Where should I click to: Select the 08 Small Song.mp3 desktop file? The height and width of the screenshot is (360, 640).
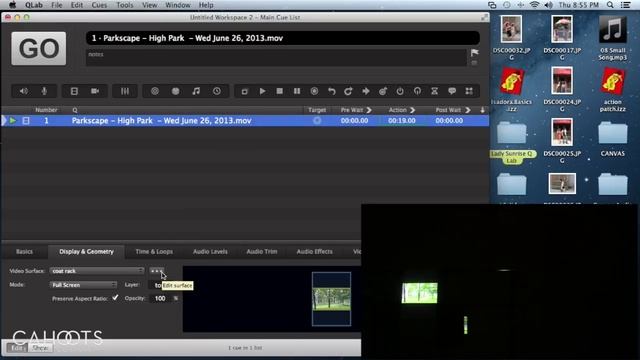coord(613,38)
